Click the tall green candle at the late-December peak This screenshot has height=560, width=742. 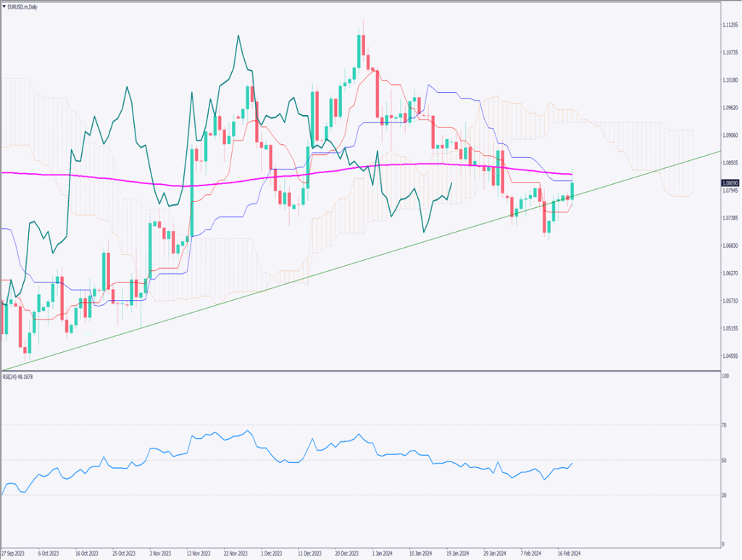click(x=360, y=51)
